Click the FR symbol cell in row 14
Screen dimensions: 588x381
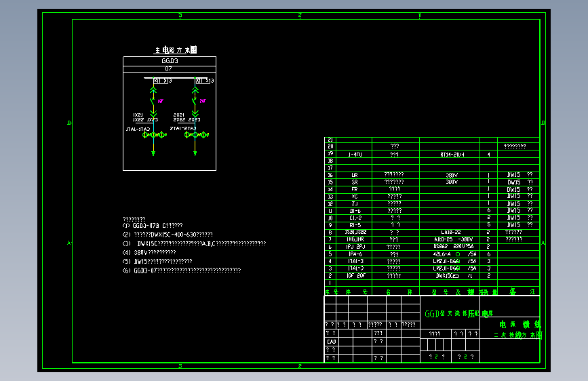pos(355,189)
